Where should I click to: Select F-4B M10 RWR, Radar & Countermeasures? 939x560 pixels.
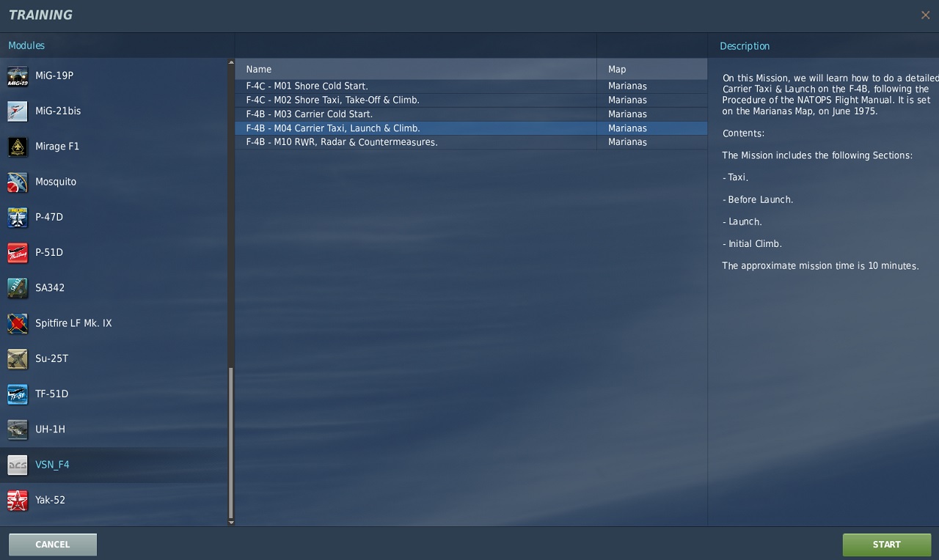coord(341,142)
